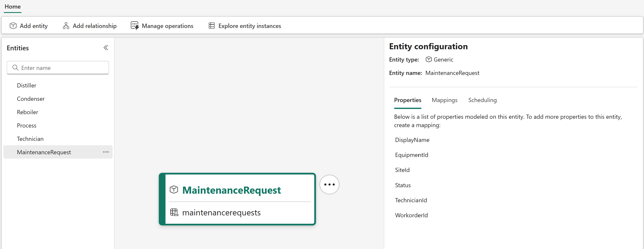Open the Home ribbon tab
The image size is (644, 249).
coord(13,7)
